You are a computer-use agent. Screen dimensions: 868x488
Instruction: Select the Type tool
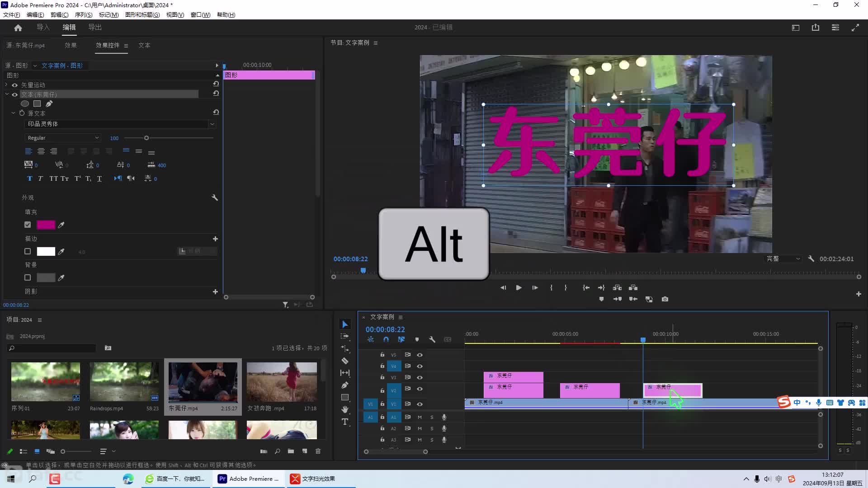click(x=345, y=422)
